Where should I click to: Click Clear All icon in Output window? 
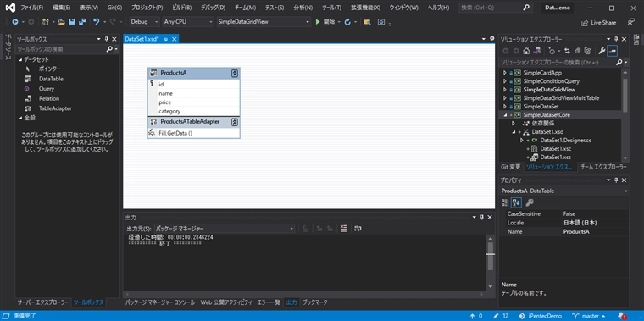(344, 228)
